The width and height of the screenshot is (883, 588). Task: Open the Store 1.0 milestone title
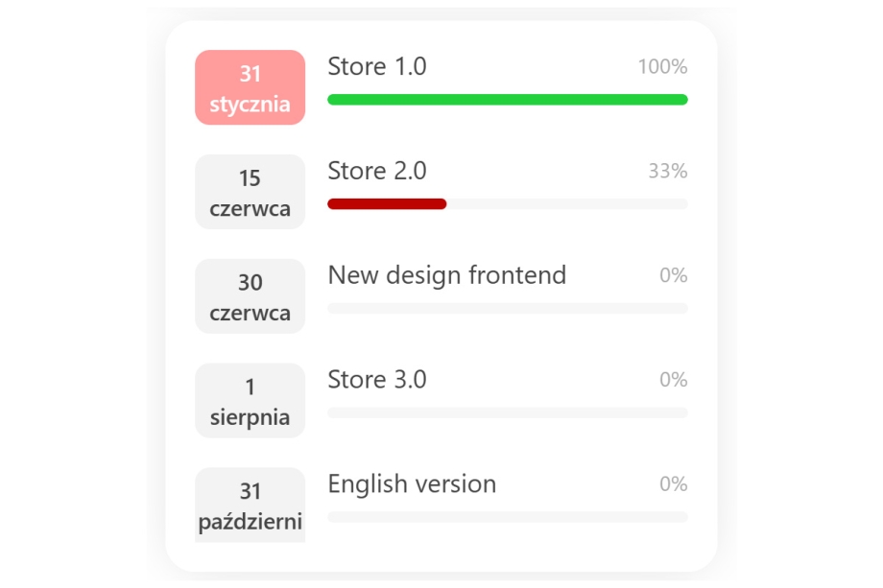pos(377,66)
